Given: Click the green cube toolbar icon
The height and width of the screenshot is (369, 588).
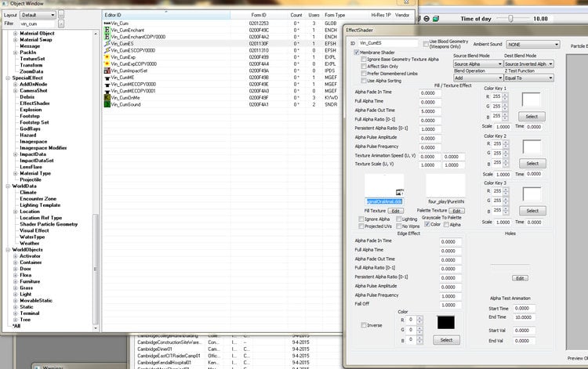Looking at the screenshot, I should 436,19.
